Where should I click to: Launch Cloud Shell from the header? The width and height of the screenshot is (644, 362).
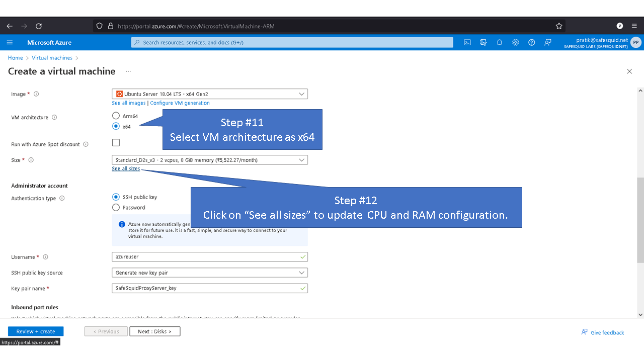point(467,43)
